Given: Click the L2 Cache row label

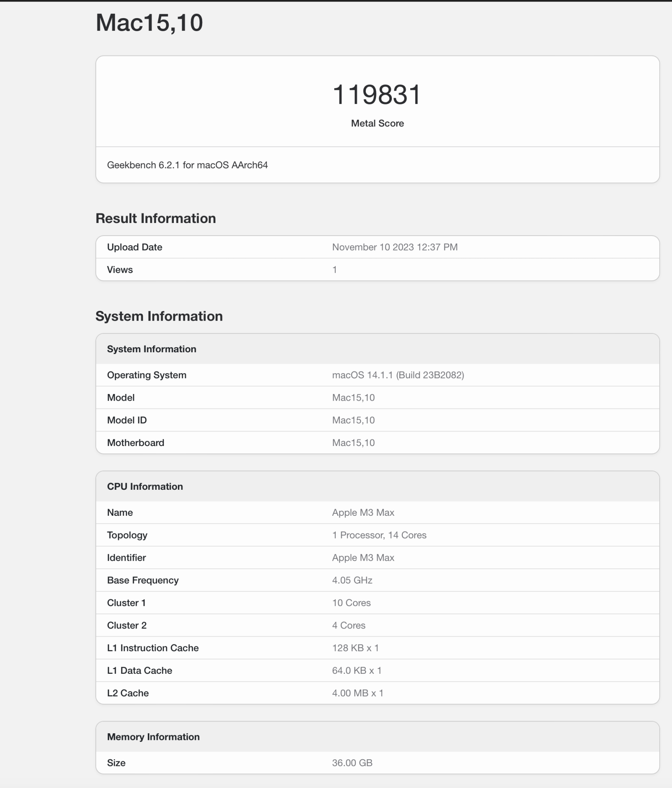Looking at the screenshot, I should (128, 693).
